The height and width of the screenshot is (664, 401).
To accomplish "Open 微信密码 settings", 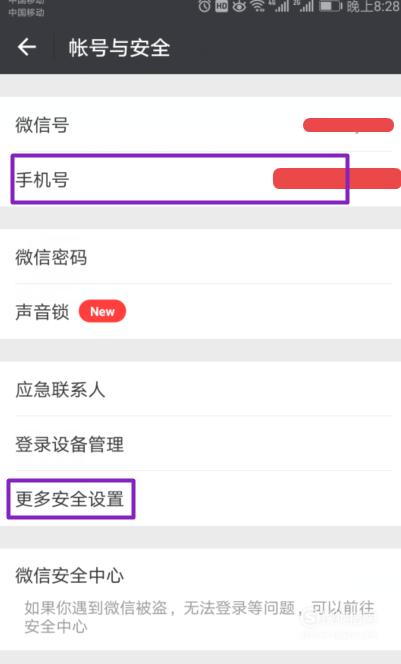I will tap(200, 257).
